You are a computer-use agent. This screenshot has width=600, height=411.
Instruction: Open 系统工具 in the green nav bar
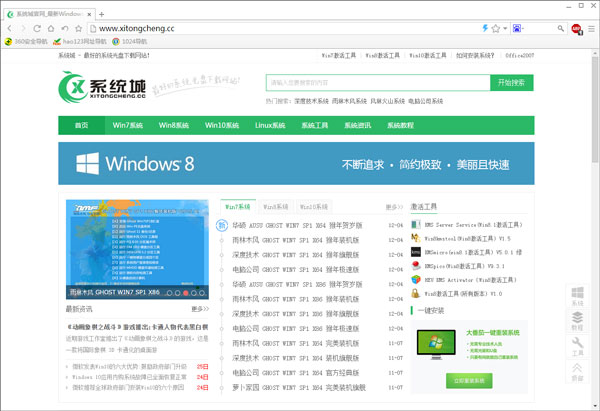click(315, 125)
